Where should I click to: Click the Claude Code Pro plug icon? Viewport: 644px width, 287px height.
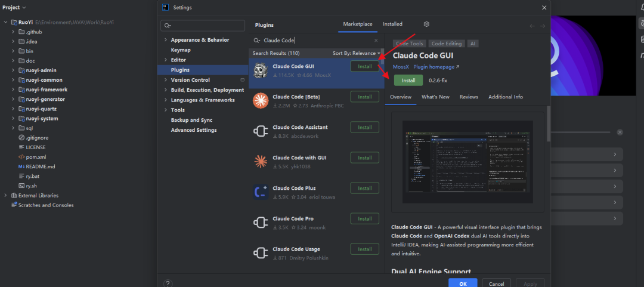pos(261,223)
